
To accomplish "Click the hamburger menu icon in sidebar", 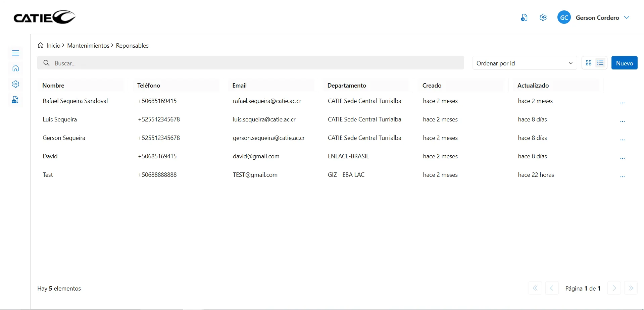I will [x=15, y=53].
